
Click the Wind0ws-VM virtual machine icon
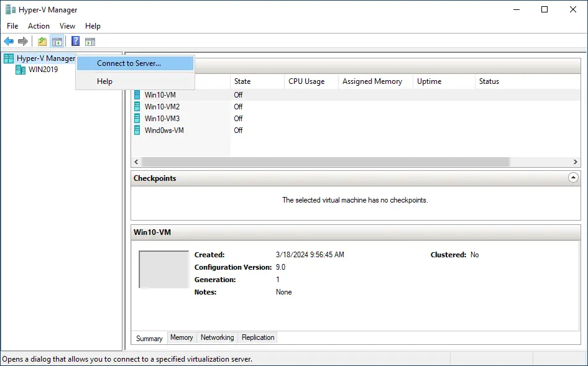137,130
